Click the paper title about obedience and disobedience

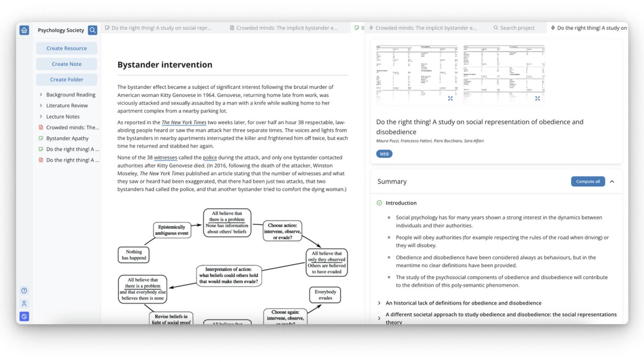479,127
